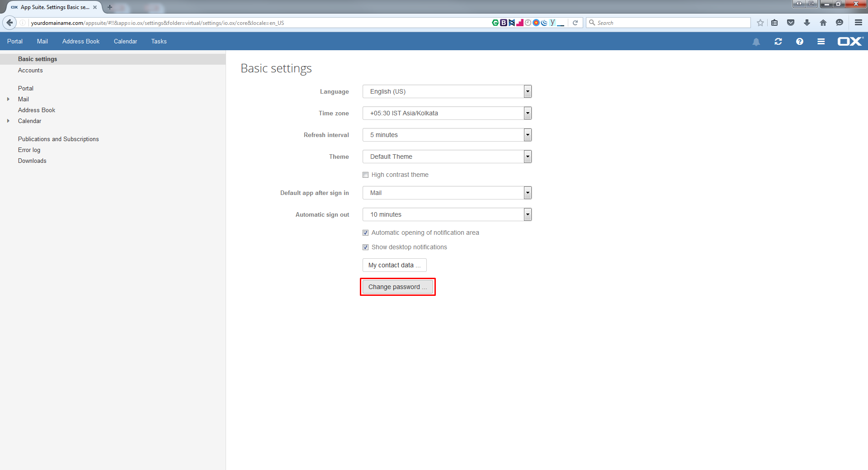Open the downloads arrow in browser toolbar
The image size is (868, 470).
tap(807, 23)
